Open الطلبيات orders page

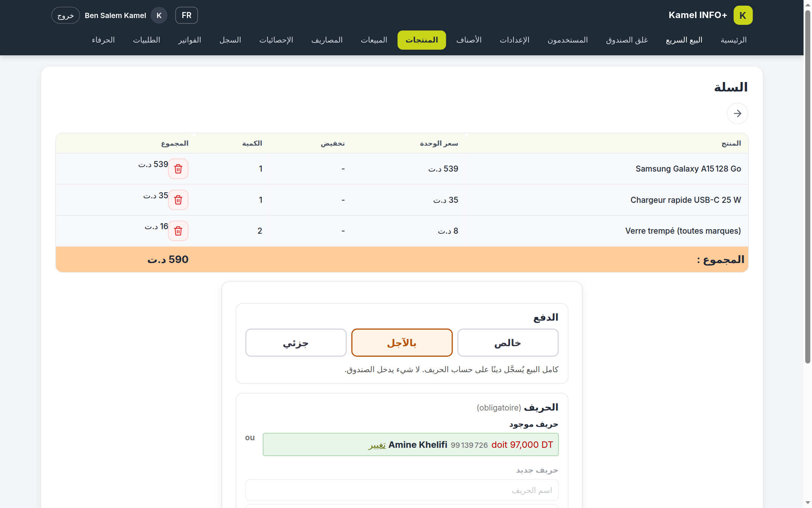tap(147, 40)
